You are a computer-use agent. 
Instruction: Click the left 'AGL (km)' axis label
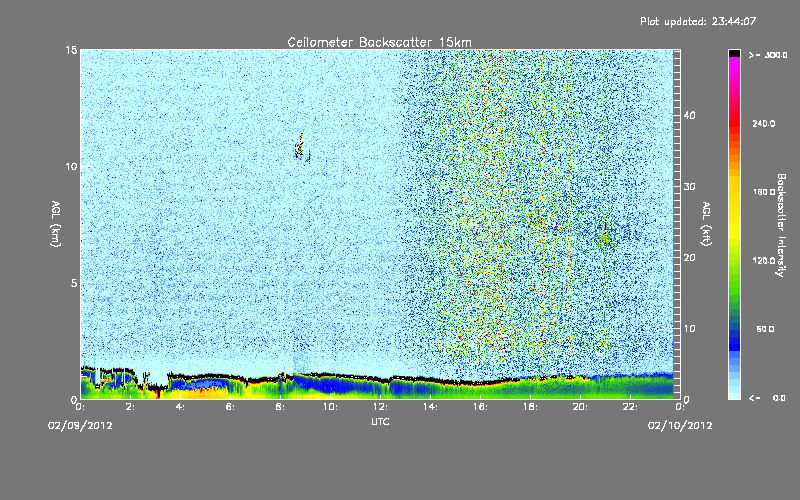[x=56, y=223]
